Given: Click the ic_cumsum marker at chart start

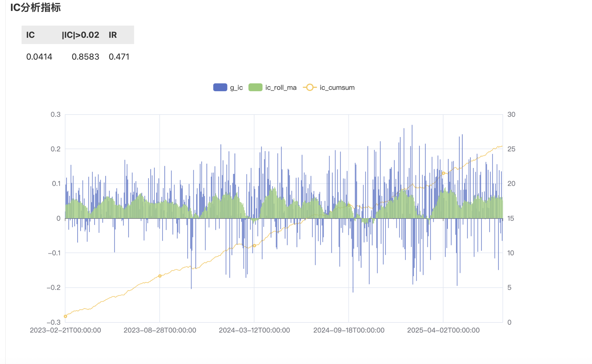Looking at the screenshot, I should coord(65,316).
